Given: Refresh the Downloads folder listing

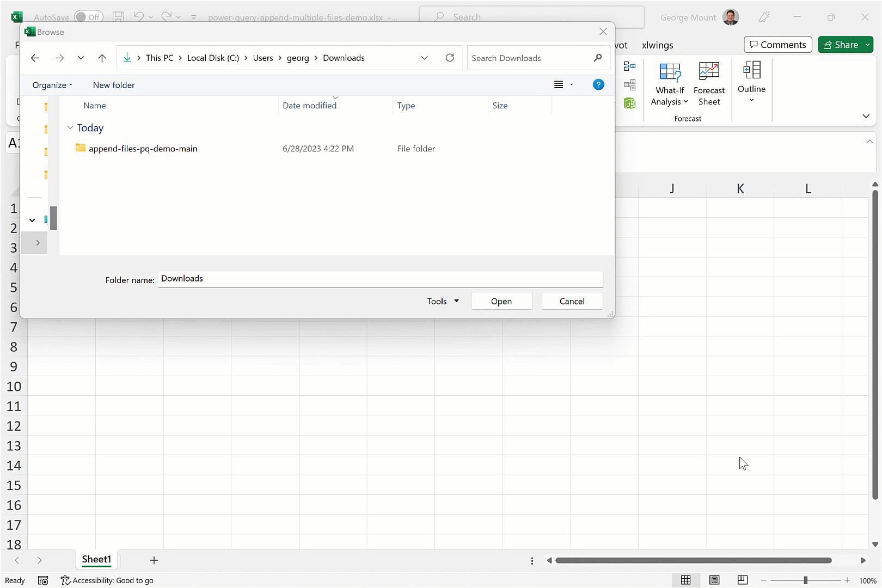Looking at the screenshot, I should pyautogui.click(x=450, y=58).
